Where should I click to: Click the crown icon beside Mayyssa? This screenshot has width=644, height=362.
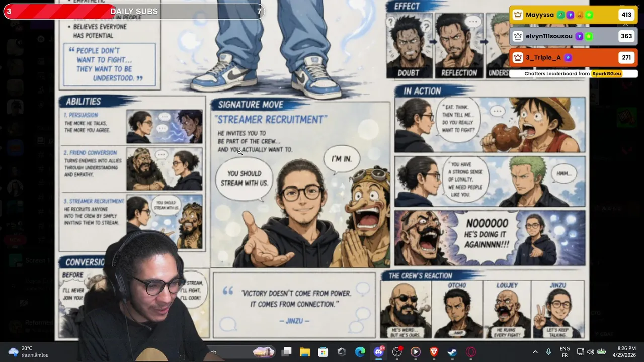point(518,15)
